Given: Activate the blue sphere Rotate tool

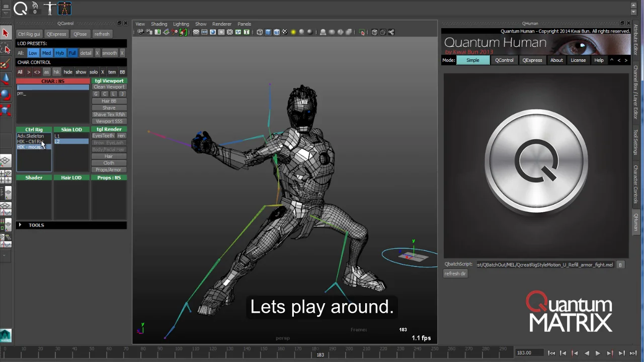Looking at the screenshot, I should point(6,95).
